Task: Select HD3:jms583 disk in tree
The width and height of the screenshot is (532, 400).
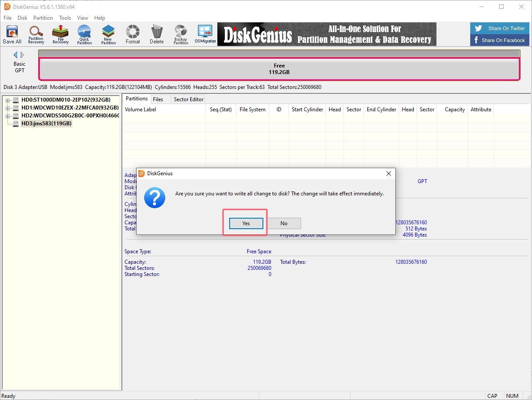Action: [46, 124]
